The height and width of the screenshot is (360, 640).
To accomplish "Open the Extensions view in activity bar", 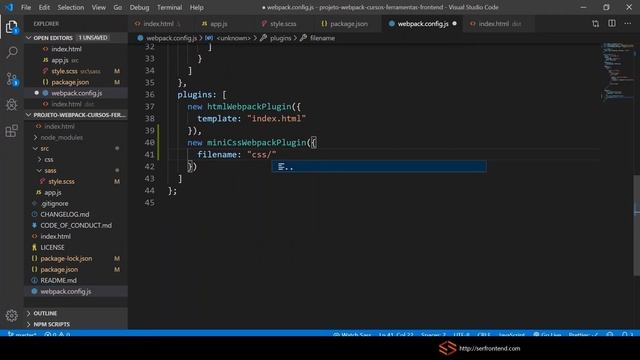I will pos(12,131).
